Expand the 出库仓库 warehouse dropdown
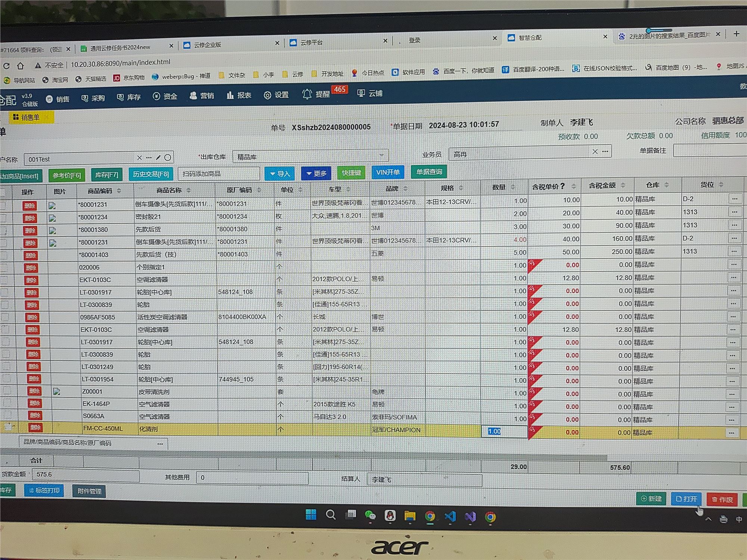Viewport: 747px width, 560px height. (x=381, y=155)
